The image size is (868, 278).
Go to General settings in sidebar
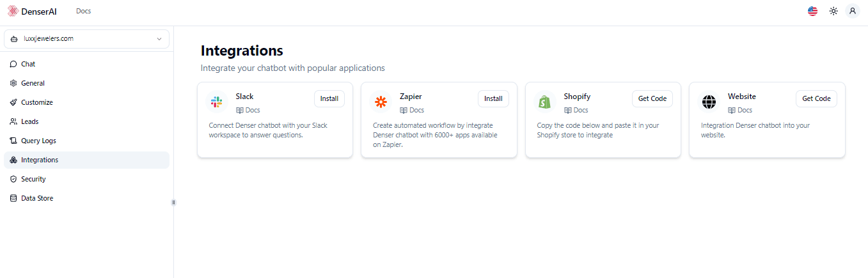[x=33, y=83]
